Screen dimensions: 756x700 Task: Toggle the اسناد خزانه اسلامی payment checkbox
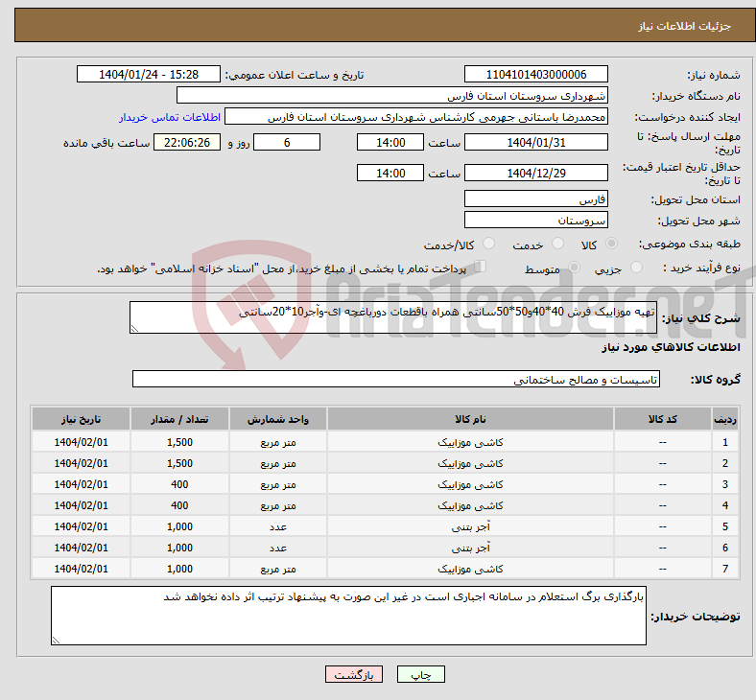tap(481, 267)
